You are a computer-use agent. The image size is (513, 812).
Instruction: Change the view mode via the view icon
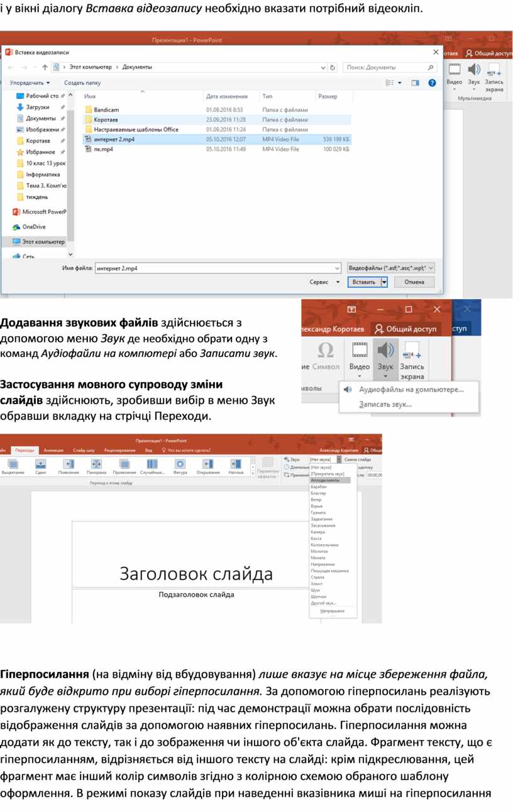[390, 82]
